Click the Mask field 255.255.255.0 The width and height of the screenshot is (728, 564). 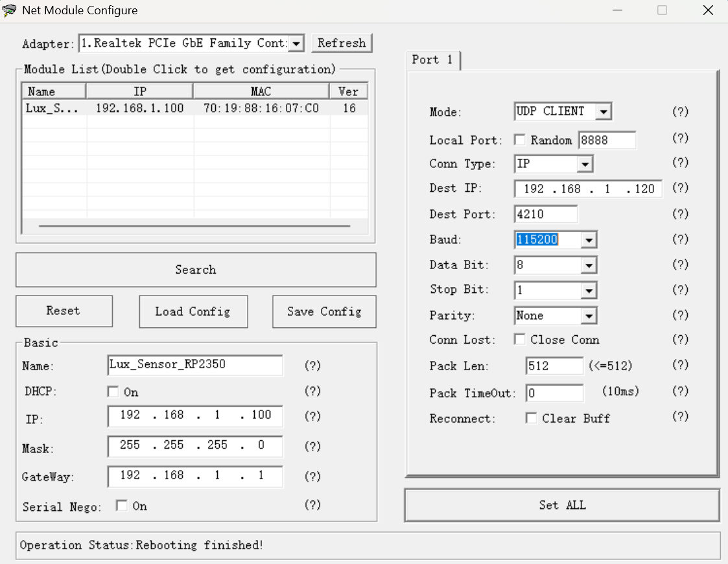click(x=195, y=445)
